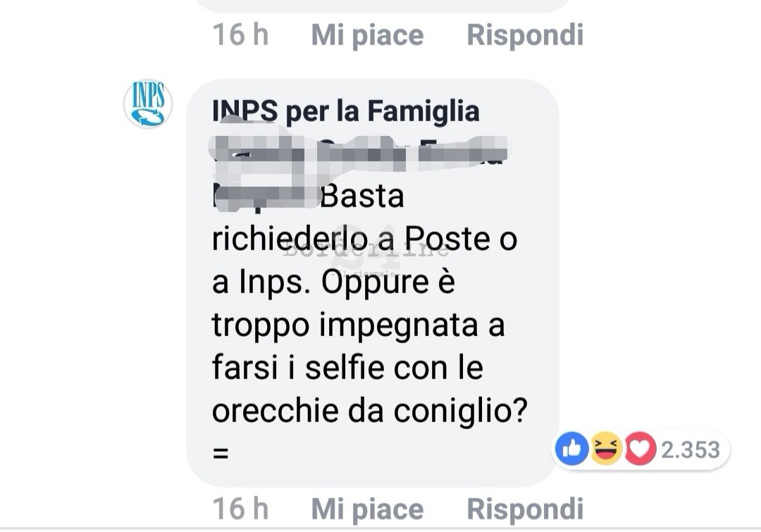Open the INPS profile avatar
The image size is (761, 532).
coord(148,104)
